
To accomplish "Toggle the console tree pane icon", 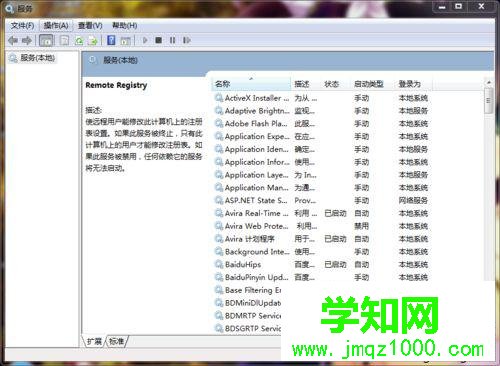I will coord(46,41).
